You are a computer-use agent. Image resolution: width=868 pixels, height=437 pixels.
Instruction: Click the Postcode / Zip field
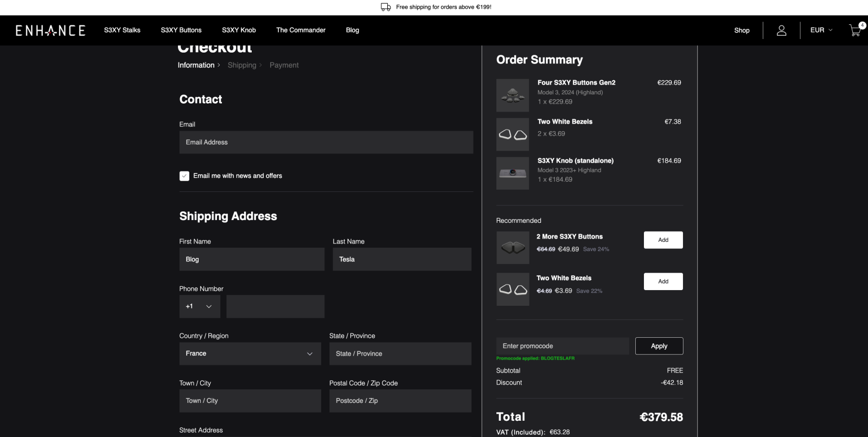400,401
